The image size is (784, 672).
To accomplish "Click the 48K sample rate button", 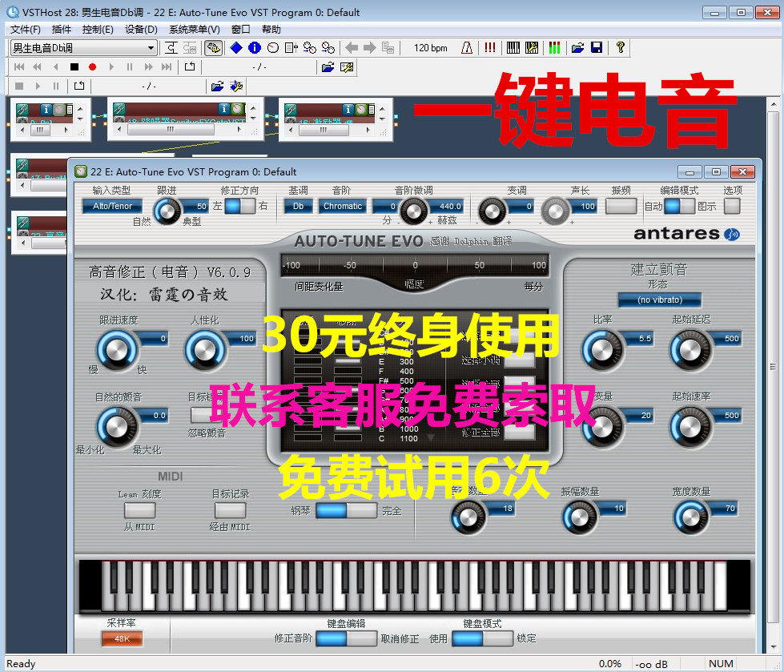I will (122, 638).
